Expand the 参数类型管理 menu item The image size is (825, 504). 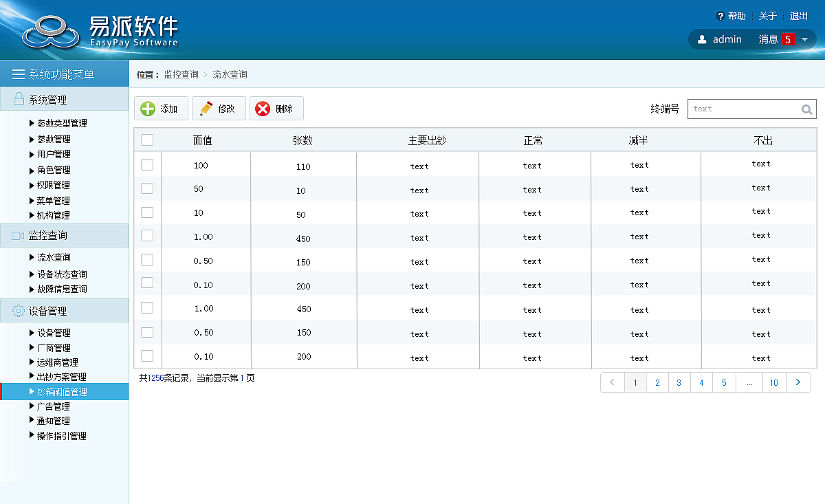tap(63, 123)
